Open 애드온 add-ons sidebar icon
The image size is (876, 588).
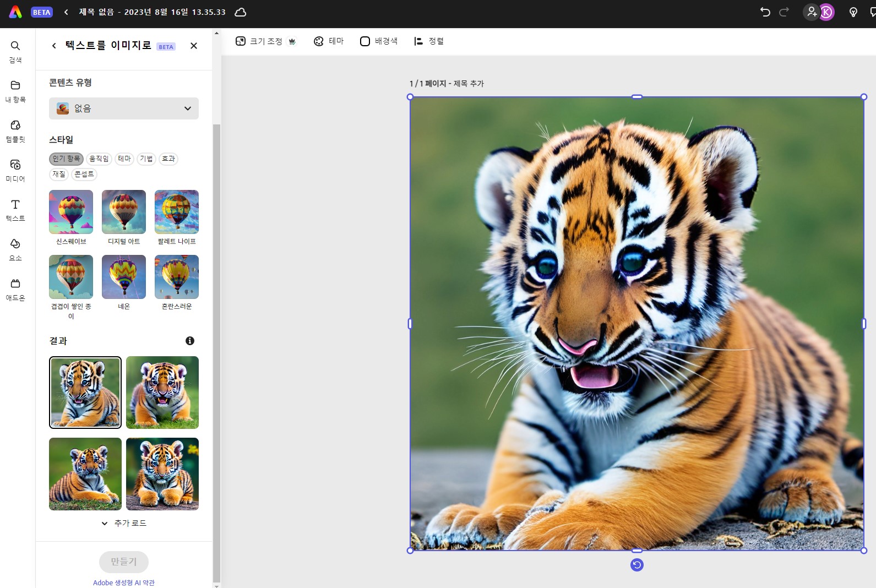pyautogui.click(x=15, y=290)
